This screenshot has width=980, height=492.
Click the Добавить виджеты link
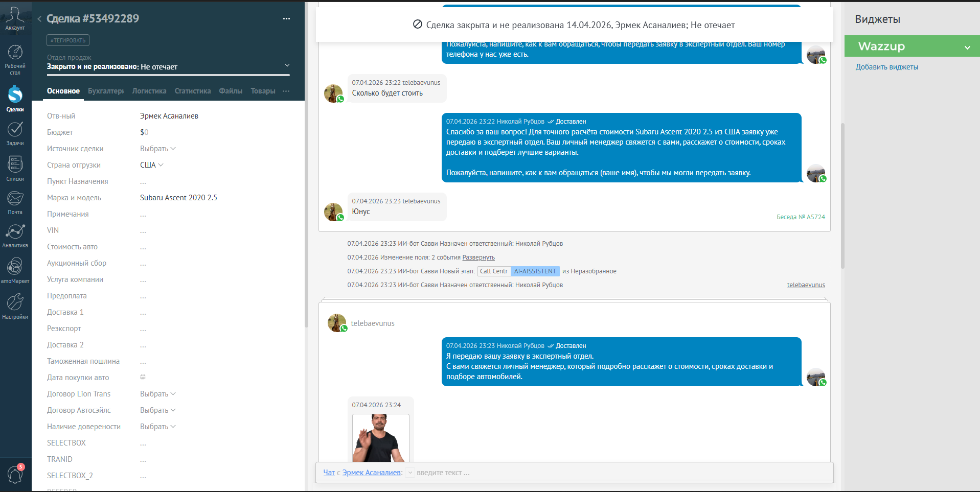tap(887, 67)
